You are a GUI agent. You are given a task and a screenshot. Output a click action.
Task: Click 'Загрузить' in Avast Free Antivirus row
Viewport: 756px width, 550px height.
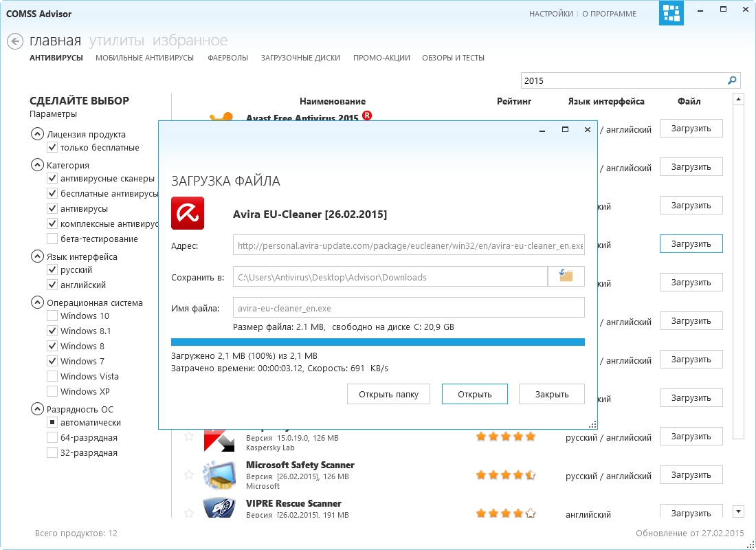pos(691,129)
